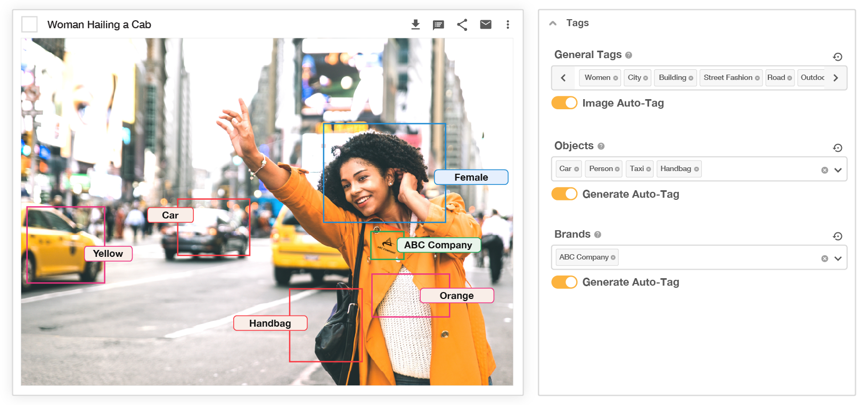868x405 pixels.
Task: Reset Brands tags with history icon
Action: coord(837,237)
